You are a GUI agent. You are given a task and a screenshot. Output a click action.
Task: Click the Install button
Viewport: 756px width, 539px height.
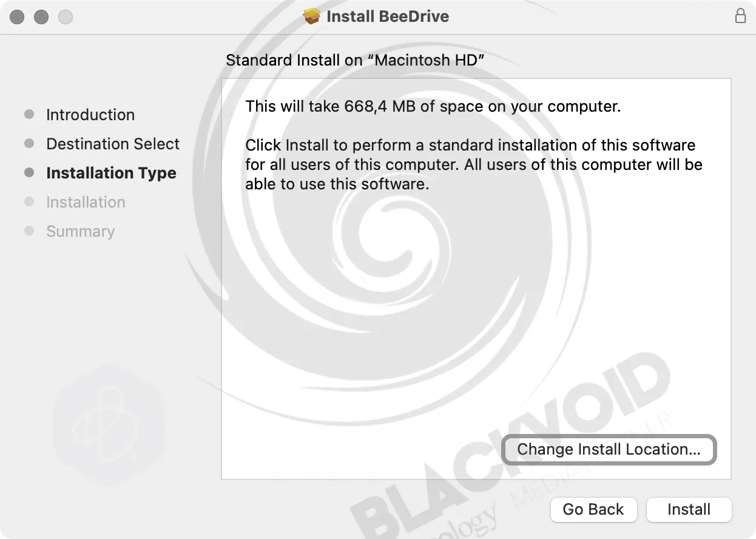point(689,509)
